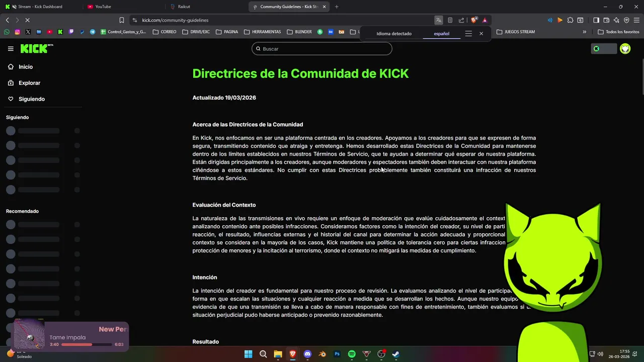Open the YouTube bookmark icon

click(49, 32)
